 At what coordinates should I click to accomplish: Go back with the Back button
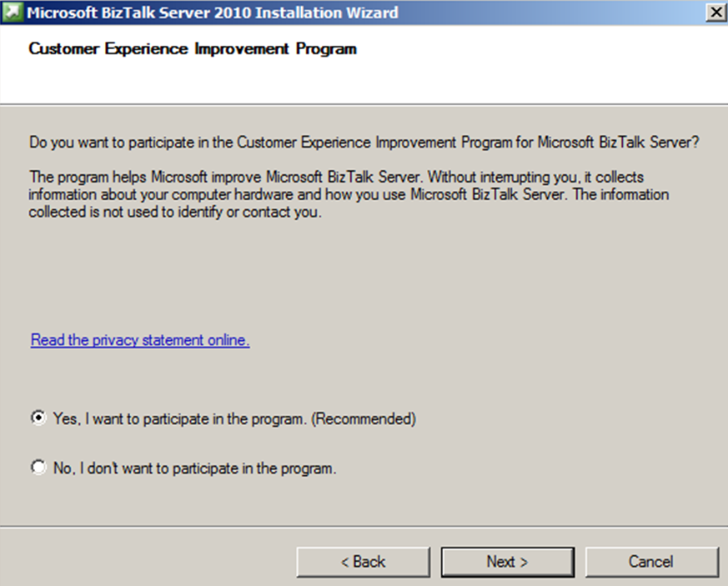(363, 562)
